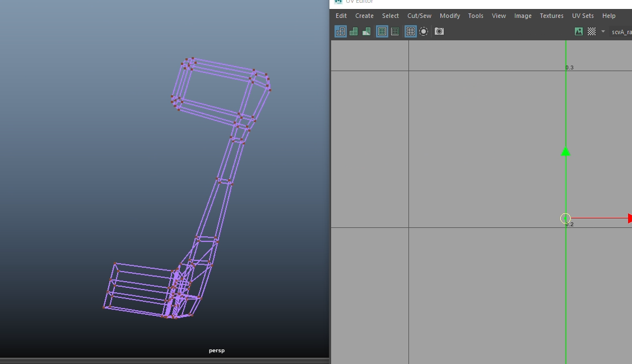Screen dimensions: 632x364
Task: Open the Create menu in UV Editor
Action: [364, 16]
